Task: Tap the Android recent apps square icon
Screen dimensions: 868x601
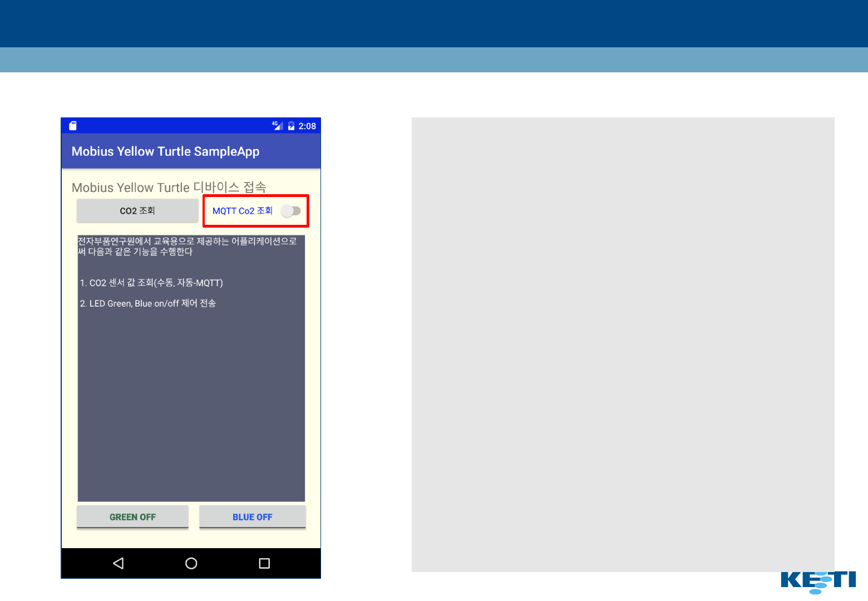Action: [x=264, y=563]
